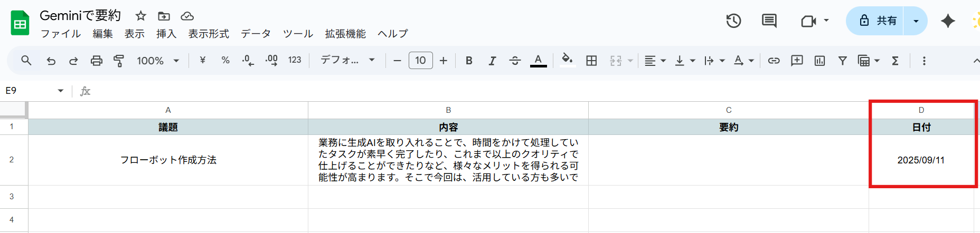Open zoom 100% dropdown
980x233 pixels.
coord(158,61)
